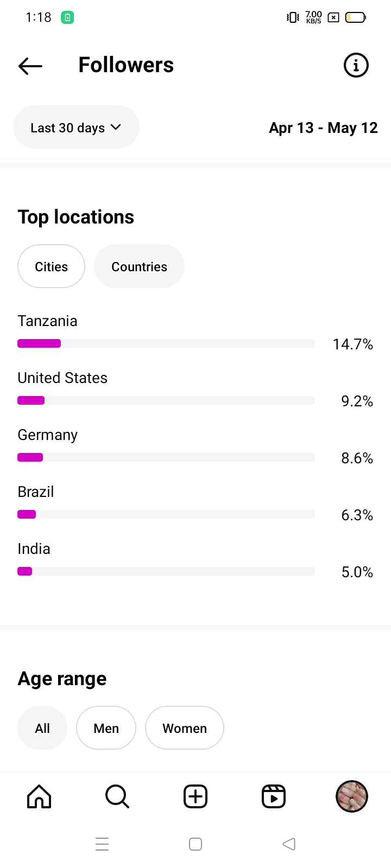The width and height of the screenshot is (391, 868).
Task: Open the info icon beside Followers
Action: [356, 66]
